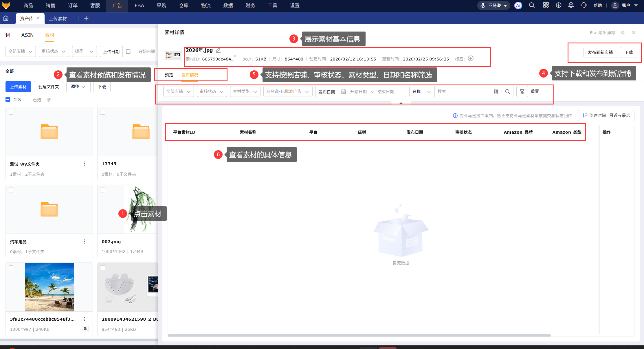644x349 pixels.
Task: Click the blue 上传素材 button
Action: 18,87
